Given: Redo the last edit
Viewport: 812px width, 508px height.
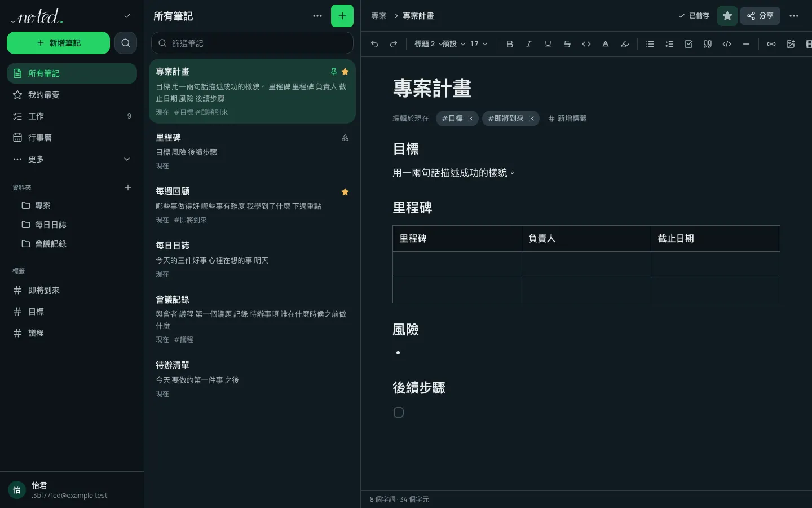Looking at the screenshot, I should pyautogui.click(x=394, y=44).
